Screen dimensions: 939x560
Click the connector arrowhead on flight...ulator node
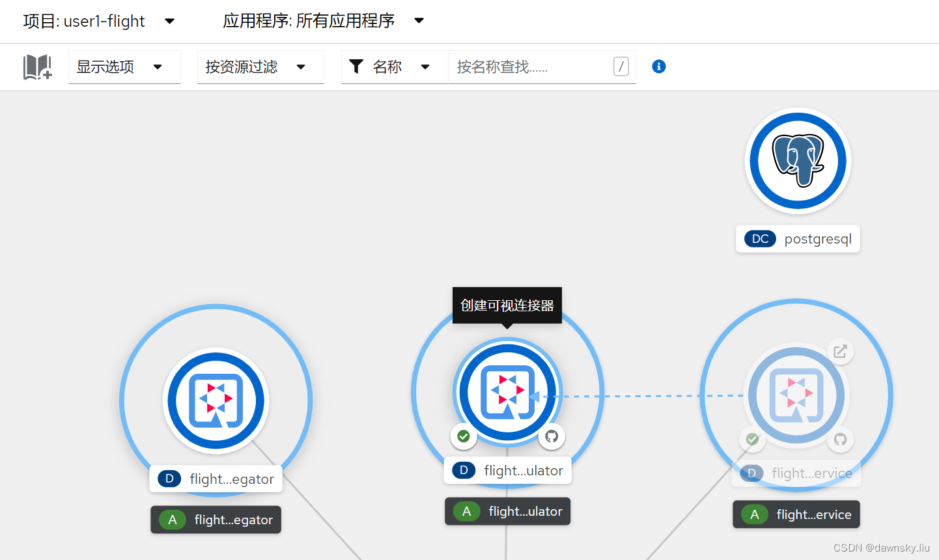point(534,397)
